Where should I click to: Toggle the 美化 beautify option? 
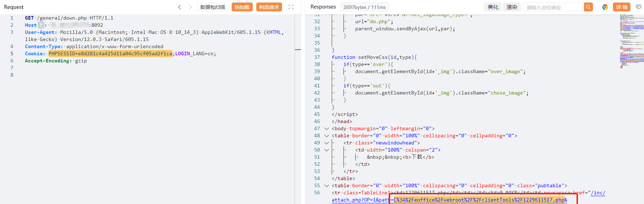click(493, 7)
